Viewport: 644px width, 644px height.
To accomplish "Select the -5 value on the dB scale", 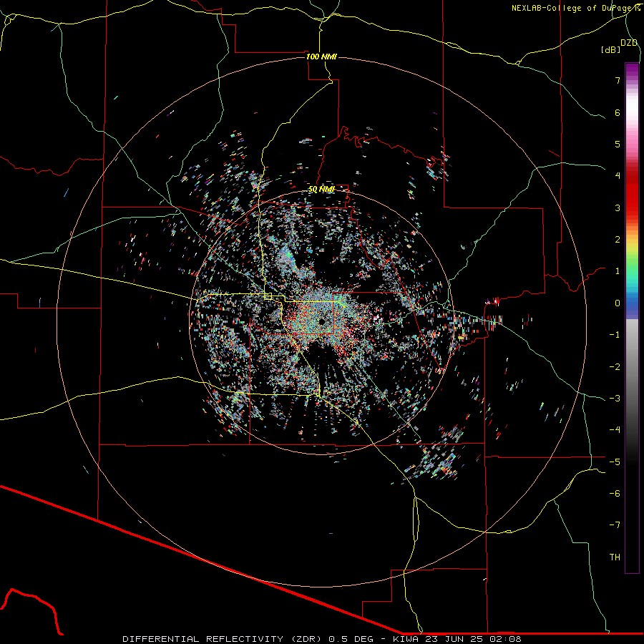I will tap(615, 462).
